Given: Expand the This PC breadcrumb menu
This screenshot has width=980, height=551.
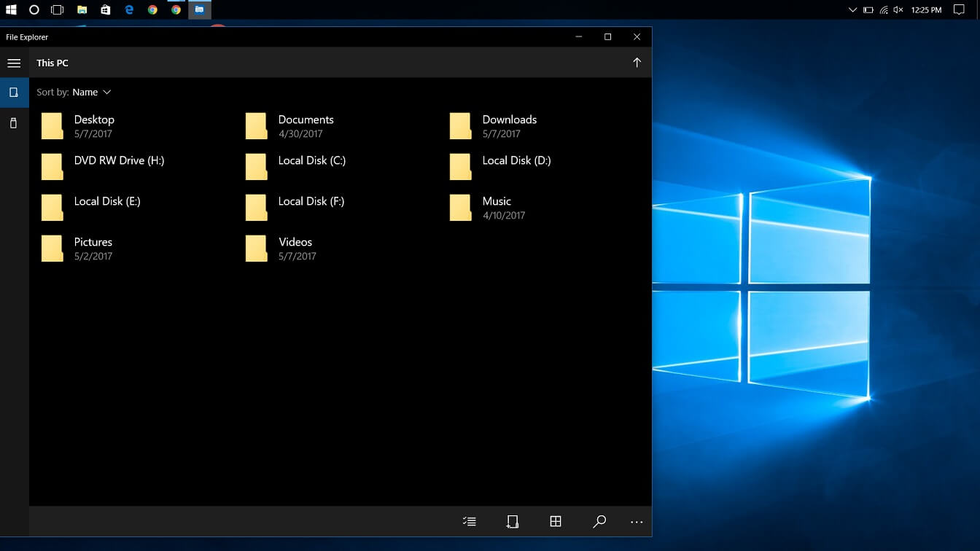Looking at the screenshot, I should coord(52,63).
